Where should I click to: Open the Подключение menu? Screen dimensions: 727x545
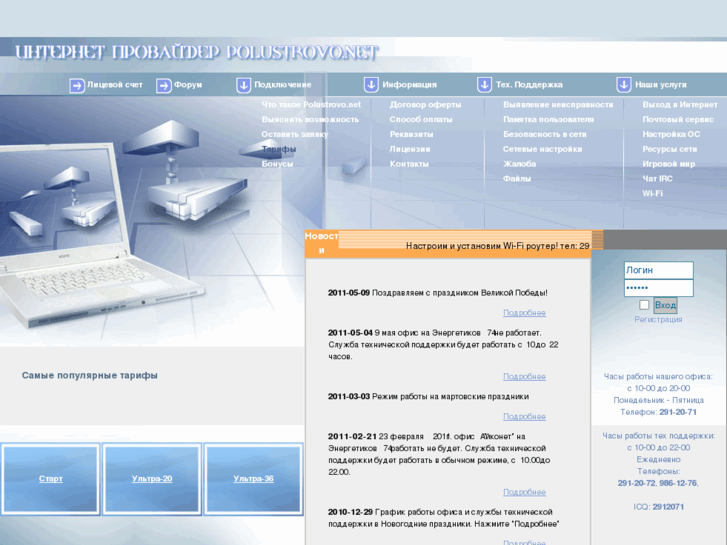(x=283, y=85)
